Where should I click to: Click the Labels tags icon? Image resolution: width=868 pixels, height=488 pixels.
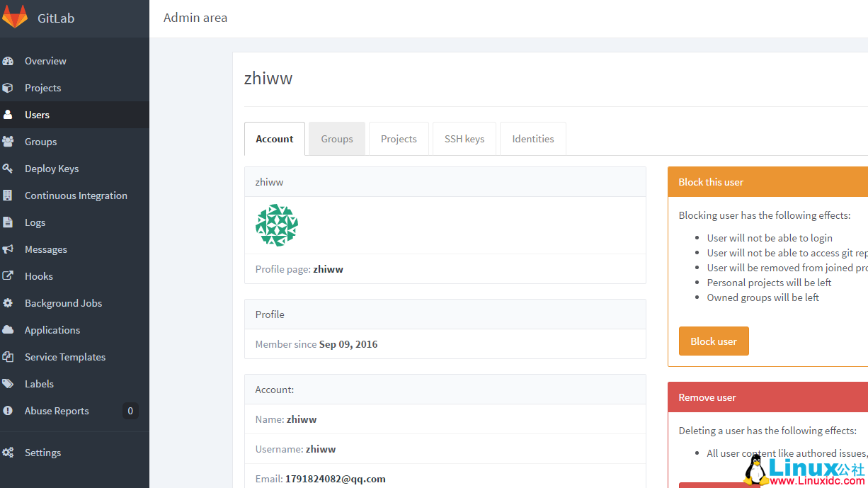(x=8, y=384)
